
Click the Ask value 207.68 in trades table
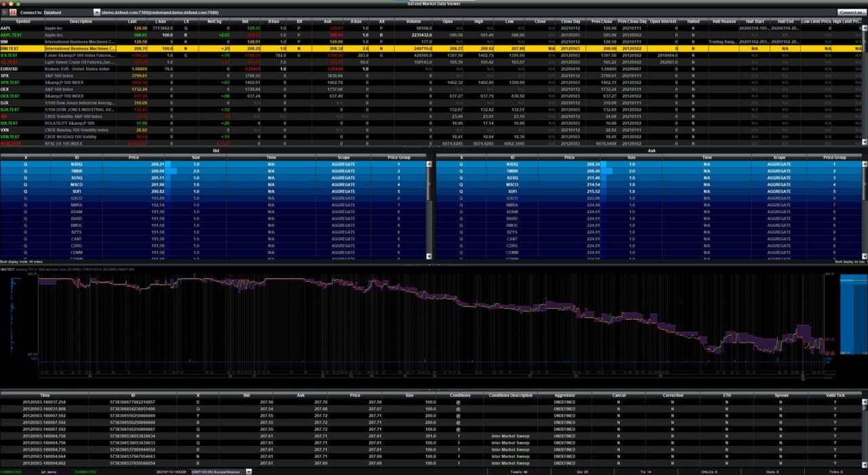point(321,408)
